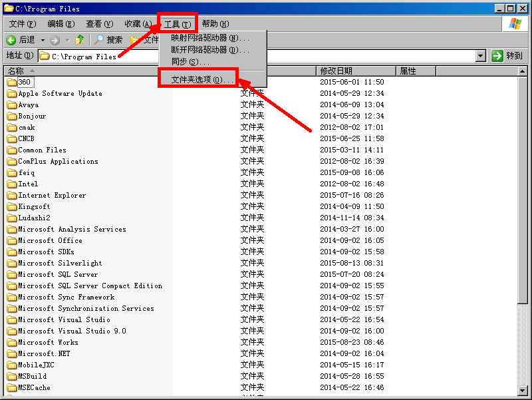Open the Forward button history dropdown arrow

click(x=68, y=41)
